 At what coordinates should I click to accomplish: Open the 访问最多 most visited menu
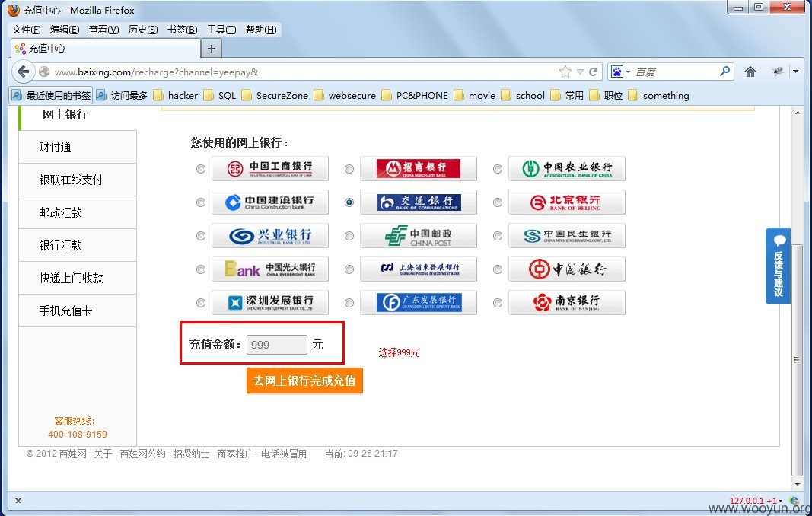pos(123,95)
